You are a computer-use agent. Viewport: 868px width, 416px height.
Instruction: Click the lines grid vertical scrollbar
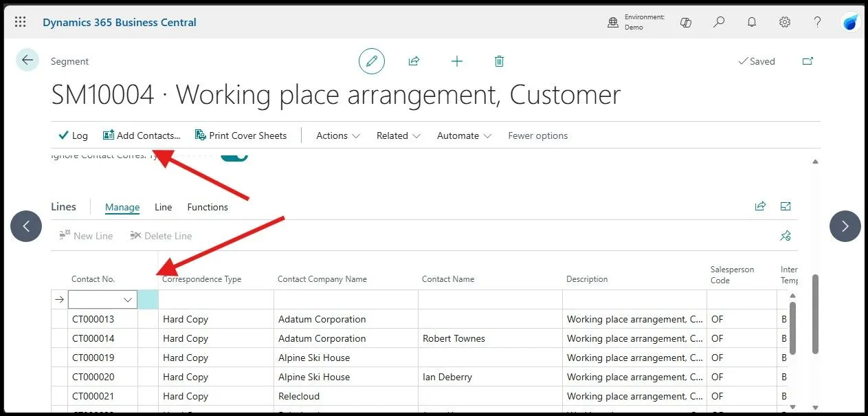(791, 327)
